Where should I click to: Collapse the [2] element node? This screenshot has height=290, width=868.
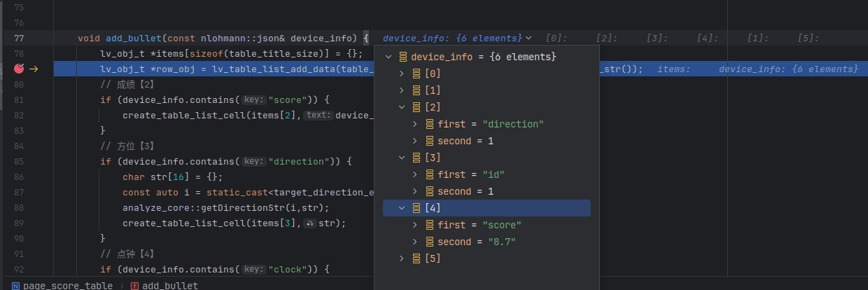pyautogui.click(x=402, y=107)
